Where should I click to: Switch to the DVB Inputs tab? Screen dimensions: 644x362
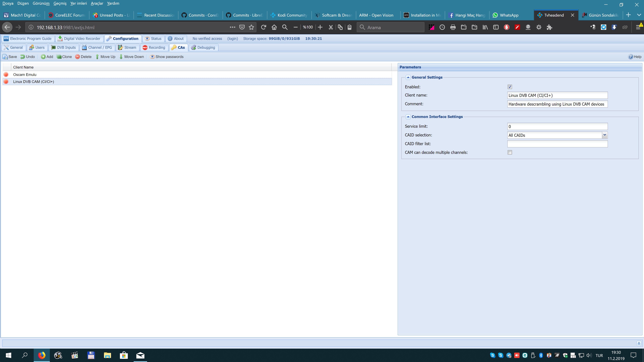pos(64,47)
